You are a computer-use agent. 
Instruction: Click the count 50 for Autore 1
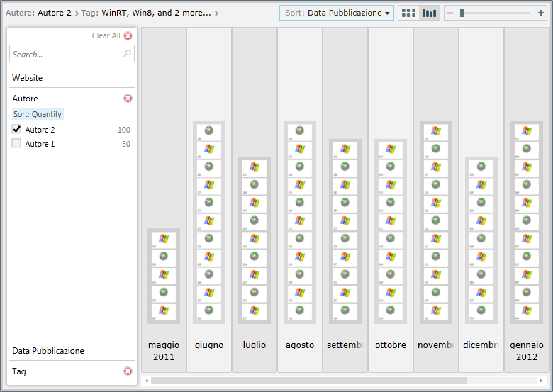point(126,144)
